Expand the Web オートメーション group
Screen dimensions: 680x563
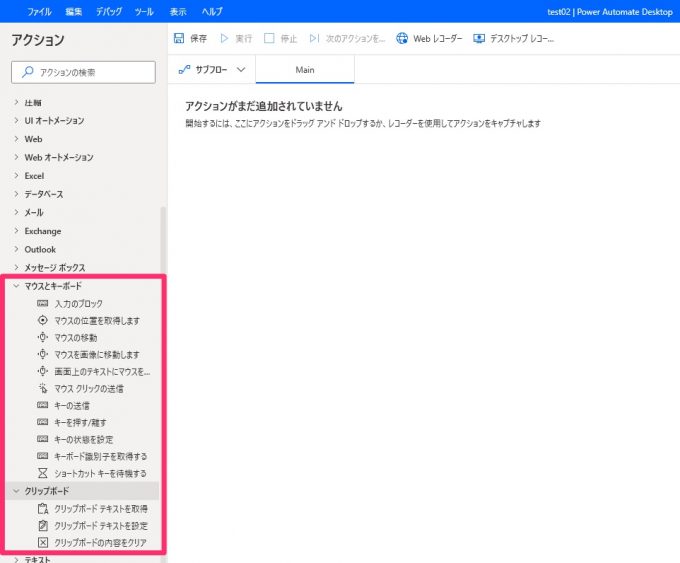pyautogui.click(x=16, y=157)
